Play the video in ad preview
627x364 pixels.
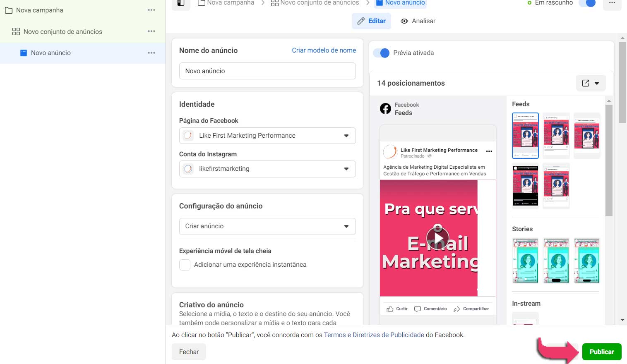pos(437,238)
